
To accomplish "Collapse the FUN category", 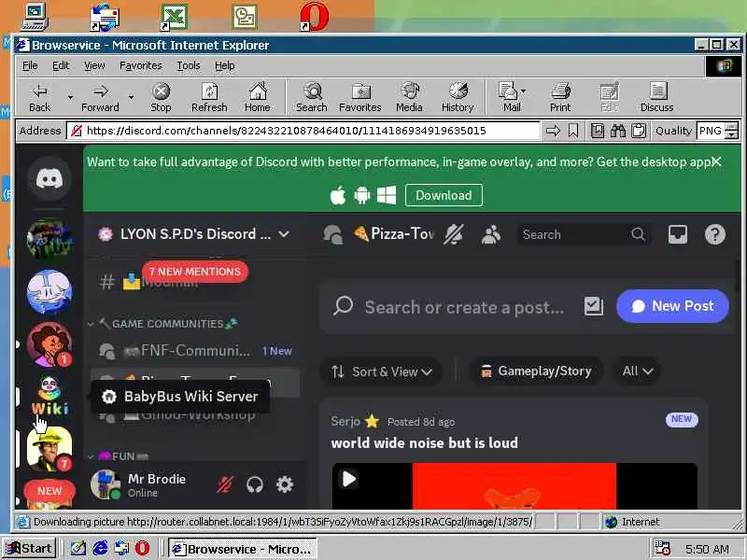I will [x=119, y=456].
